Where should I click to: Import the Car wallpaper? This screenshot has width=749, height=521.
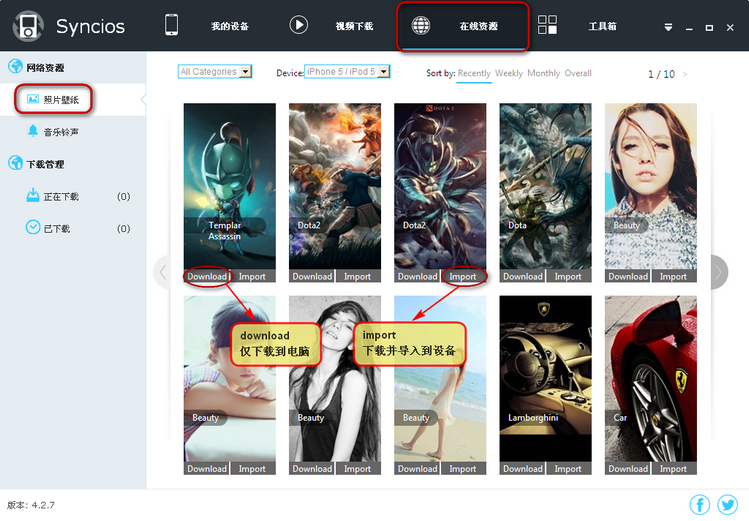(673, 469)
